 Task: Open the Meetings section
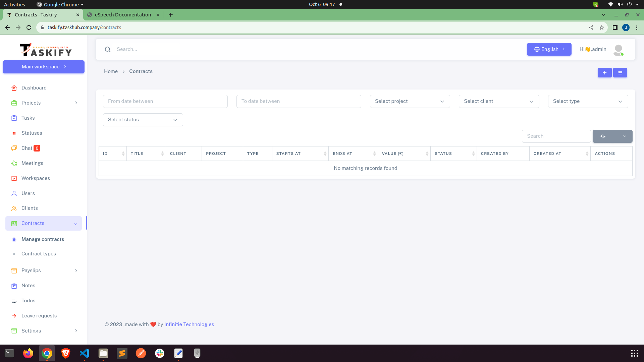(32, 163)
